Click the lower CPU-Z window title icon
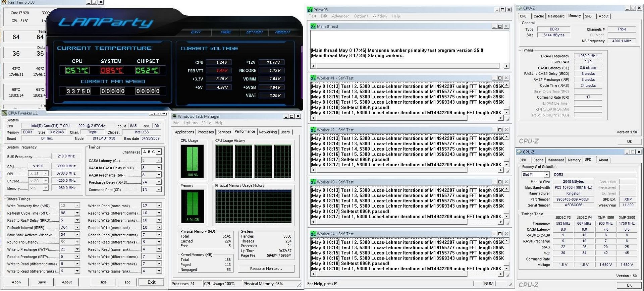644x291 pixels. (x=520, y=152)
